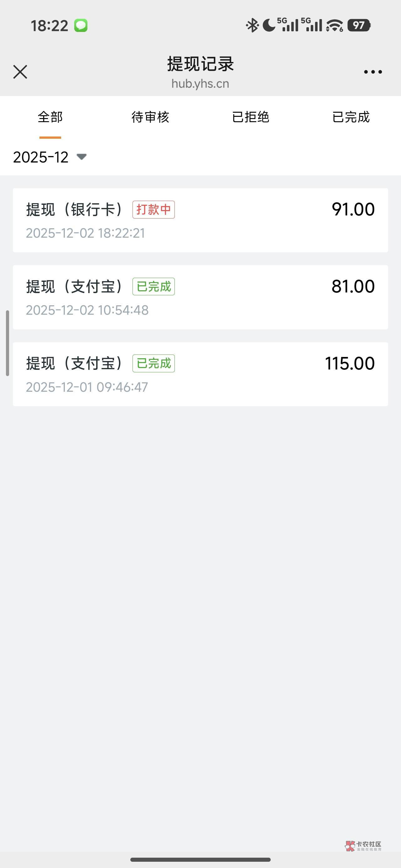Screen dimensions: 401x868
Task: Tap the 打款中 status badge
Action: coord(154,209)
